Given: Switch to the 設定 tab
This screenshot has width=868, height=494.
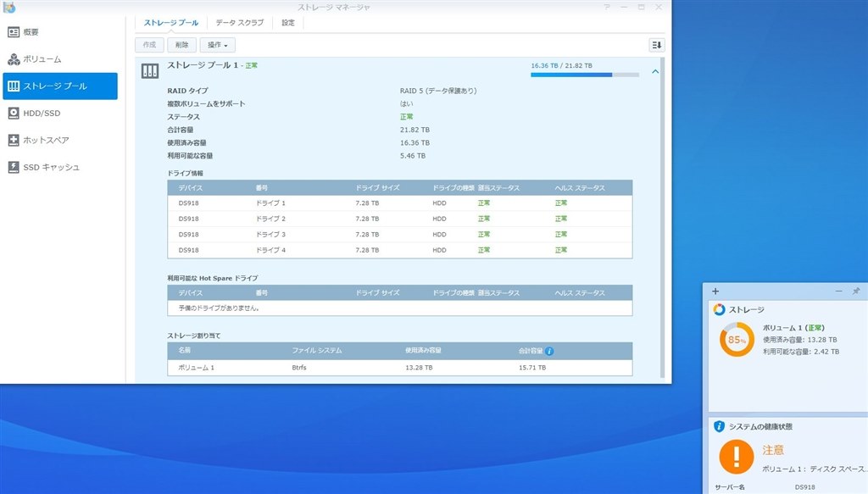Looking at the screenshot, I should pos(288,23).
